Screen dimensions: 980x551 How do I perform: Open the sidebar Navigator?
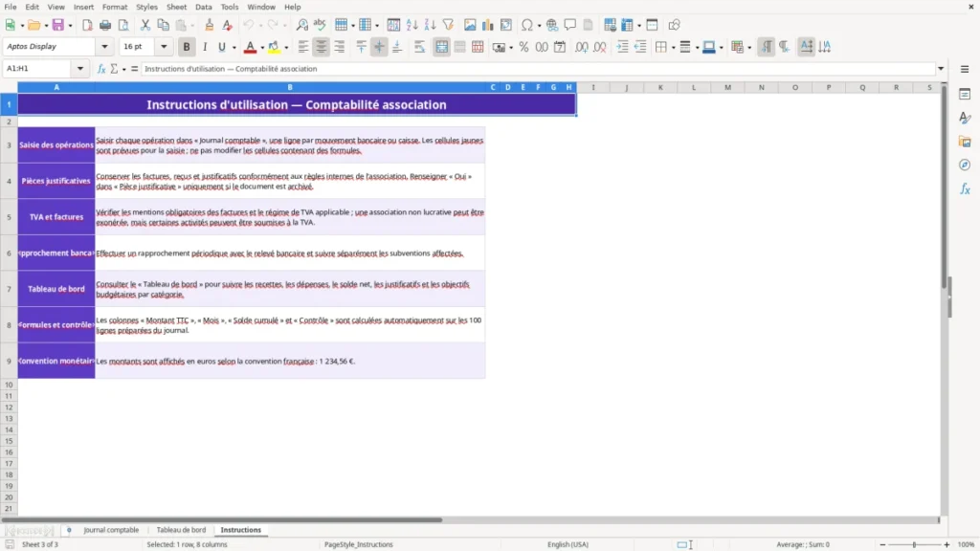coord(965,165)
